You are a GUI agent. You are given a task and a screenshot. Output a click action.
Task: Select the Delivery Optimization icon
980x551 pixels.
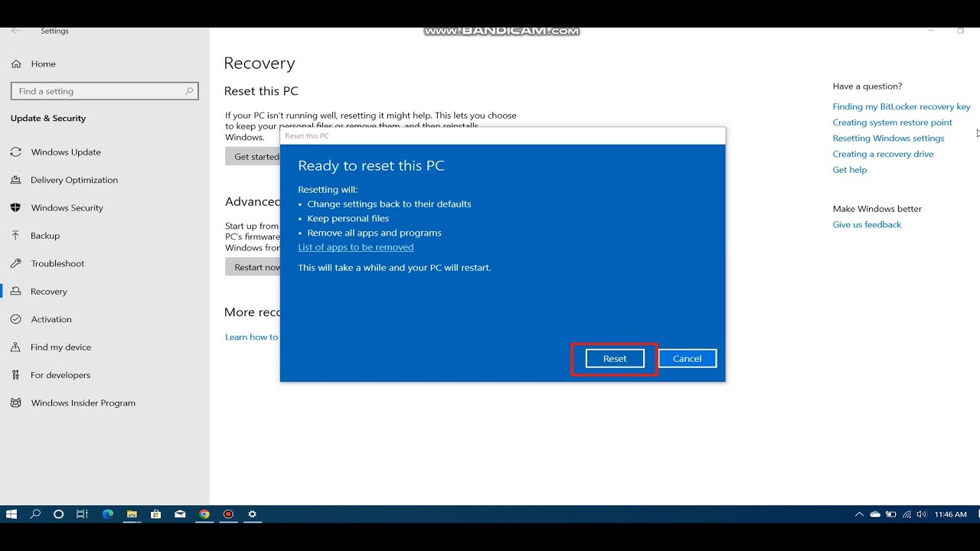pyautogui.click(x=15, y=180)
